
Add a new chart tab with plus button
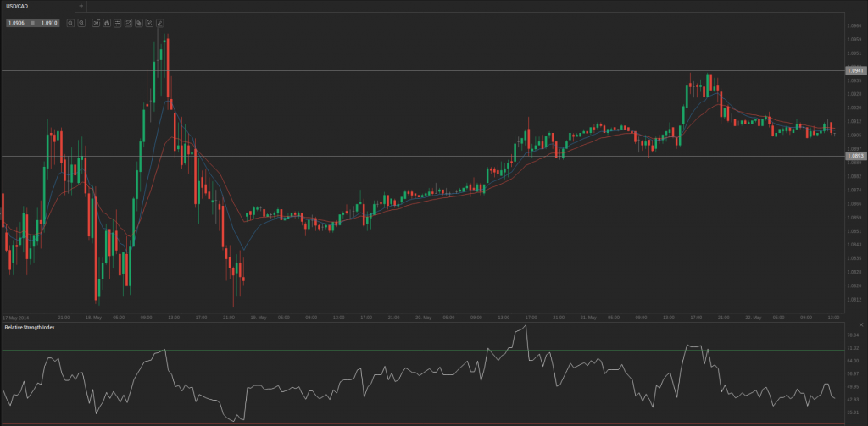[x=81, y=6]
